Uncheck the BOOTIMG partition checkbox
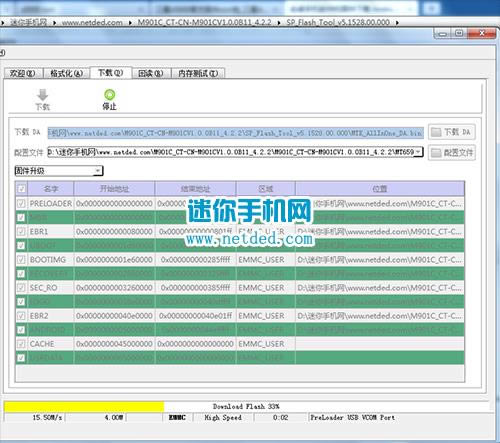The height and width of the screenshot is (443, 500). pyautogui.click(x=21, y=259)
